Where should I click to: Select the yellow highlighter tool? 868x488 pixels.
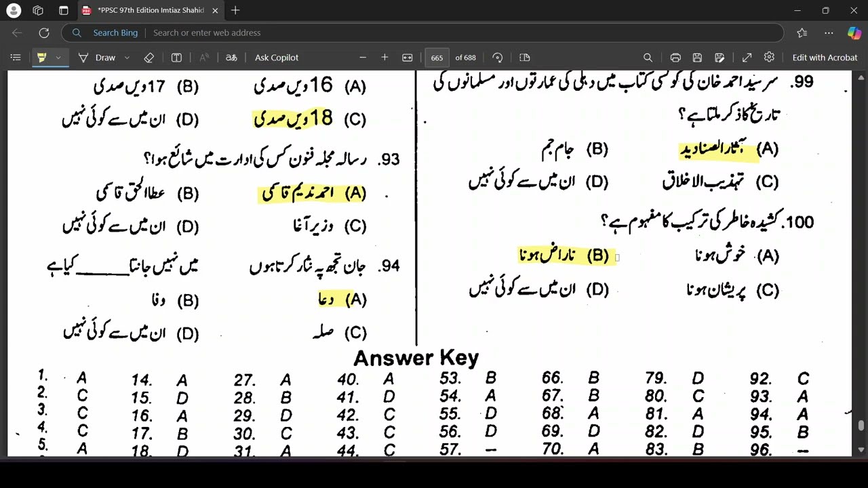click(x=42, y=58)
